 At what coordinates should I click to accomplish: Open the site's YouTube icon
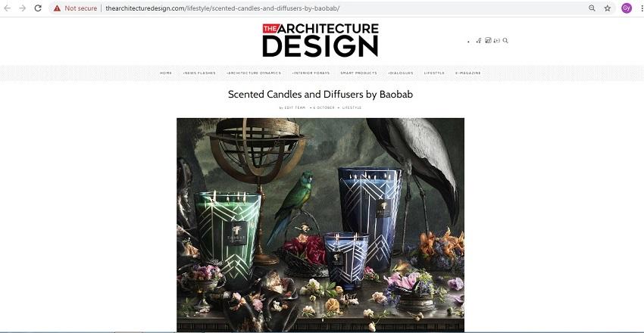[x=497, y=40]
